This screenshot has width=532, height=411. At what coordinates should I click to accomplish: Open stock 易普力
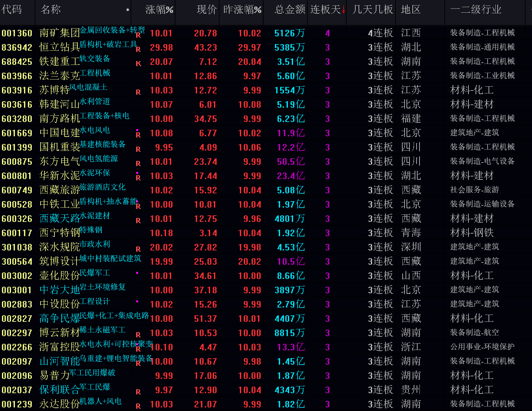point(54,376)
